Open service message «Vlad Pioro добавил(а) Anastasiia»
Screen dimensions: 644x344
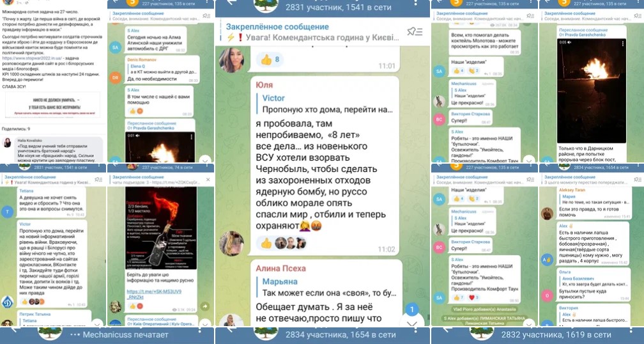(484, 309)
